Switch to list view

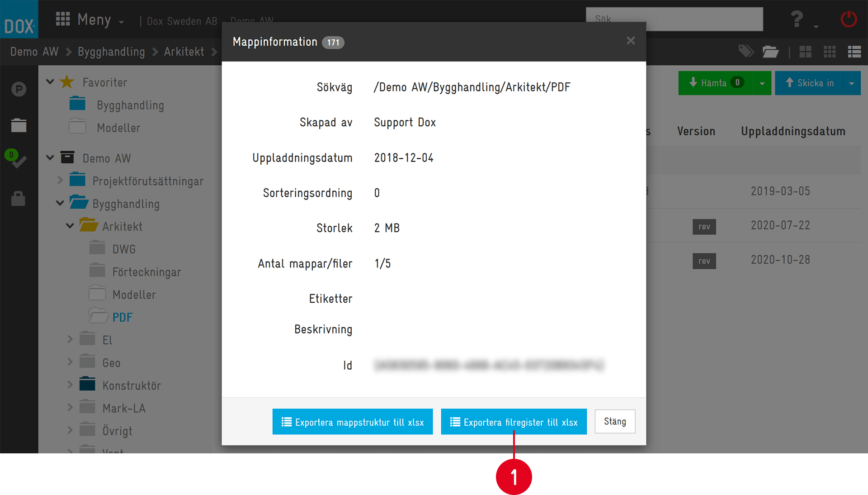click(x=854, y=52)
